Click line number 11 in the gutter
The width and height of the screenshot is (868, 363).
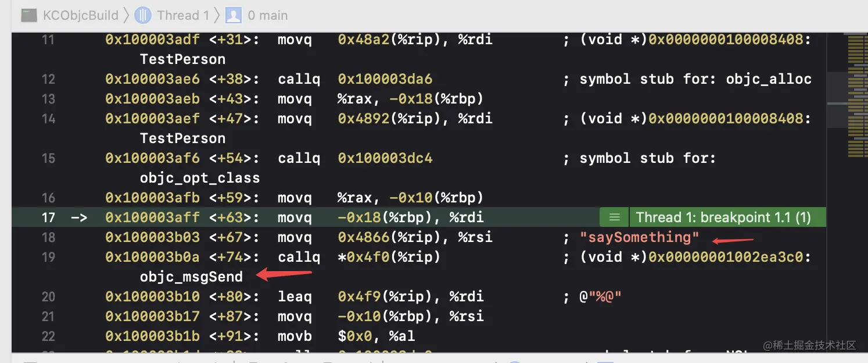49,40
